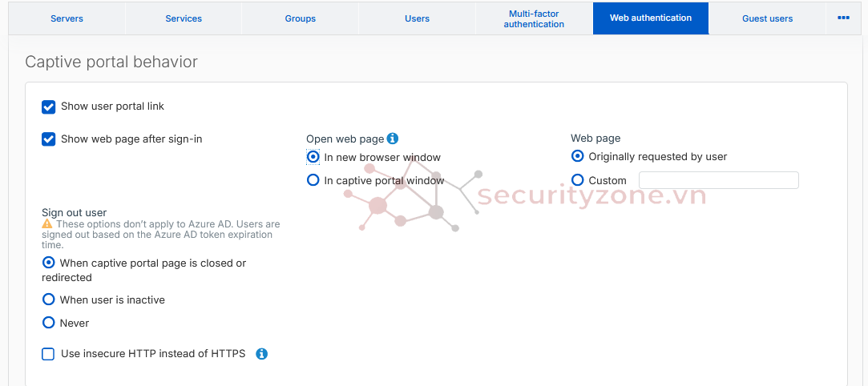
Task: Open the more tabs ellipsis menu
Action: [x=843, y=18]
